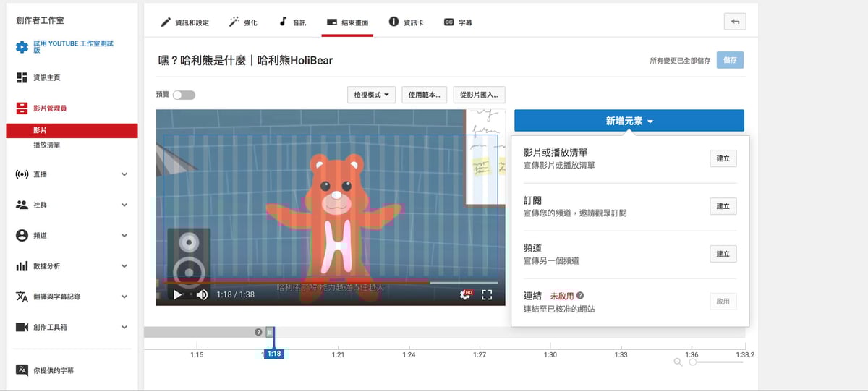Image resolution: width=868 pixels, height=392 pixels.
Task: Expand the 社群 sidebar section chevron
Action: 124,205
